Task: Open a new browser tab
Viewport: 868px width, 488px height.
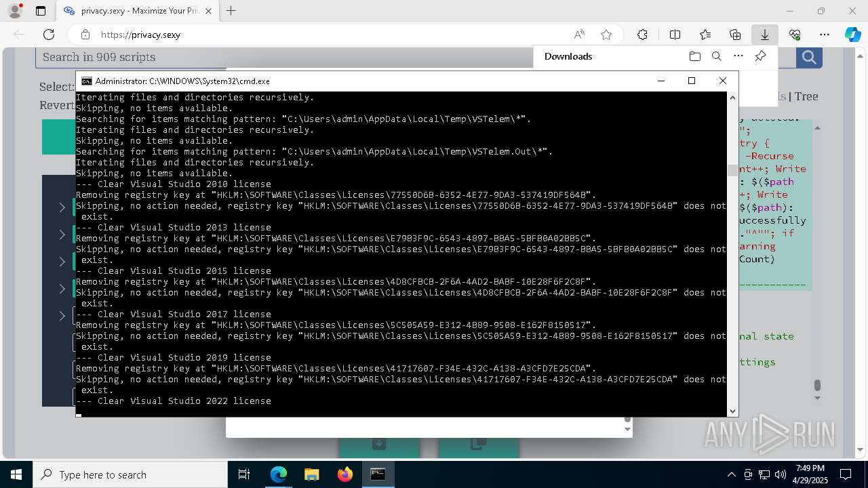Action: [231, 11]
